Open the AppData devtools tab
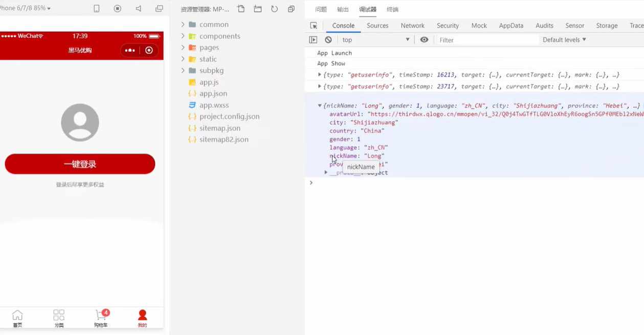Viewport: 644px width, 335px height. tap(511, 26)
